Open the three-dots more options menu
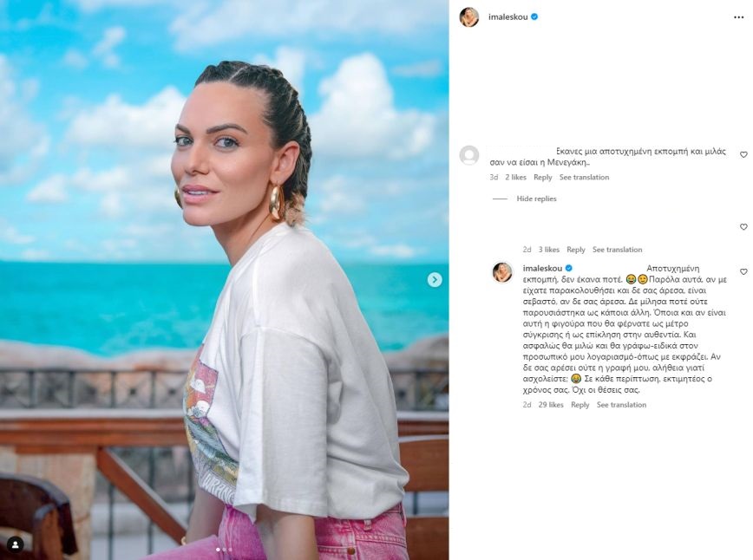This screenshot has height=560, width=753. [738, 17]
